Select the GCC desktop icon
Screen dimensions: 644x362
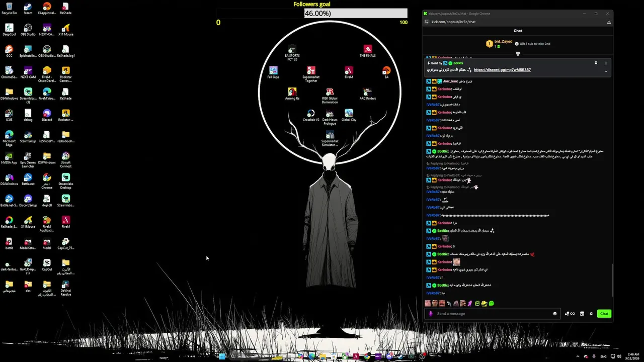pyautogui.click(x=9, y=51)
